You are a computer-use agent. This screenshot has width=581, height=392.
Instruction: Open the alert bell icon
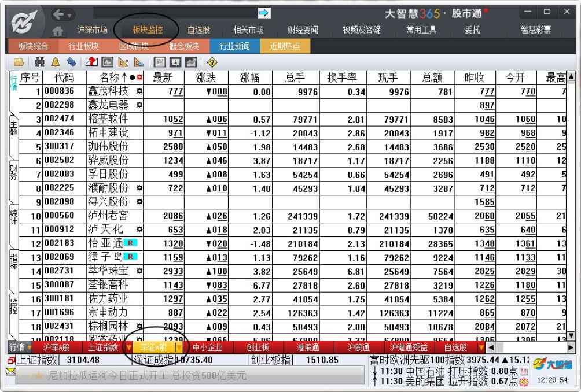[x=56, y=62]
